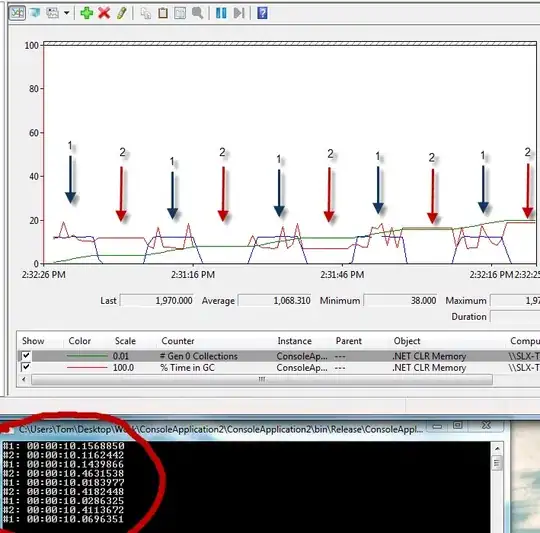Click the Paste Counter List clipboard icon
Screen dimensions: 540x533
coord(163,13)
